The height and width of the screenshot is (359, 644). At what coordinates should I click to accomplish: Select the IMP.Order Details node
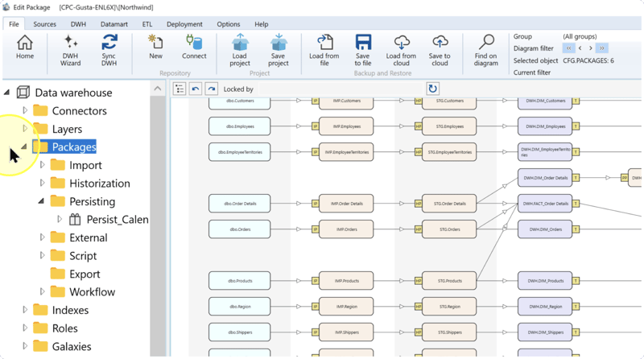click(346, 204)
